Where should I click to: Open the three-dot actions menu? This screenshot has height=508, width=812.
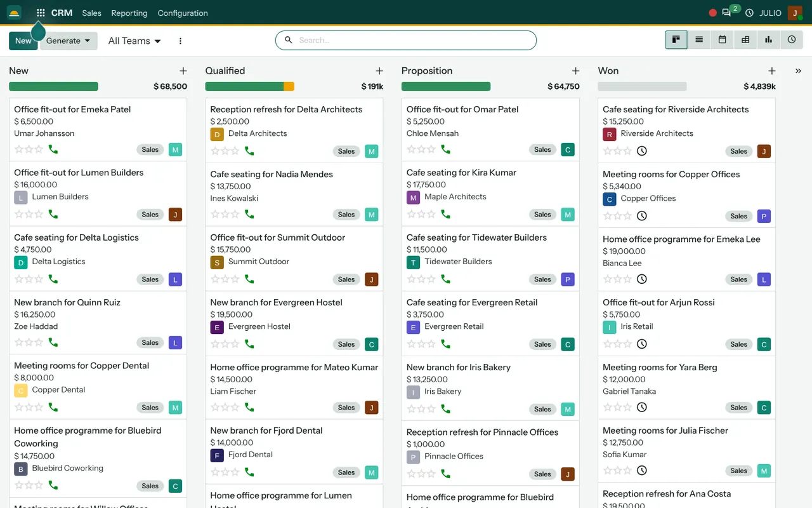(180, 41)
